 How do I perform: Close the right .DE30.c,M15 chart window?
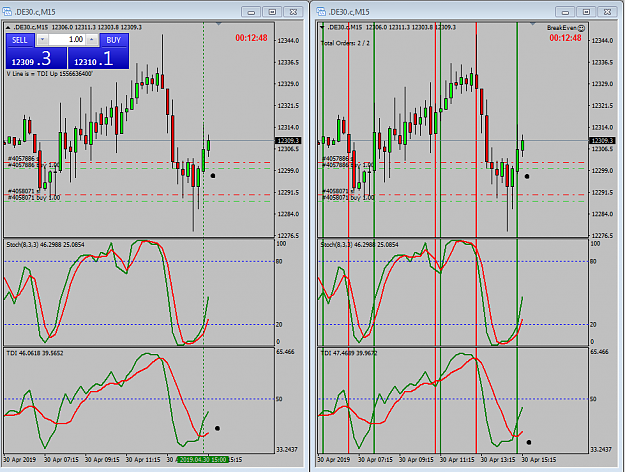coord(607,12)
